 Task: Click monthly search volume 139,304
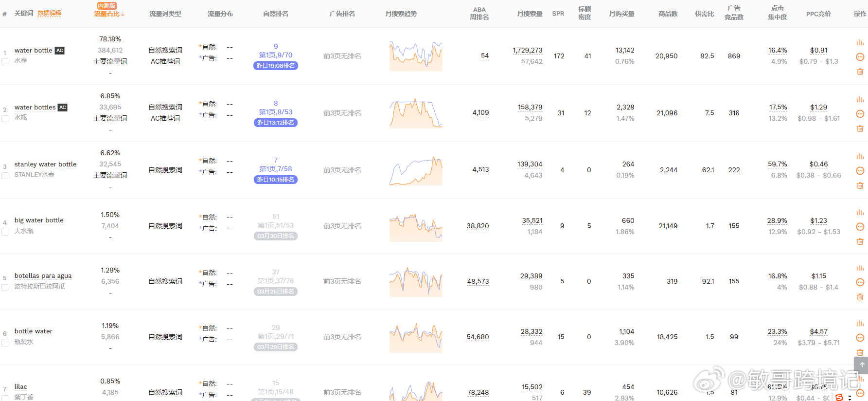(530, 164)
